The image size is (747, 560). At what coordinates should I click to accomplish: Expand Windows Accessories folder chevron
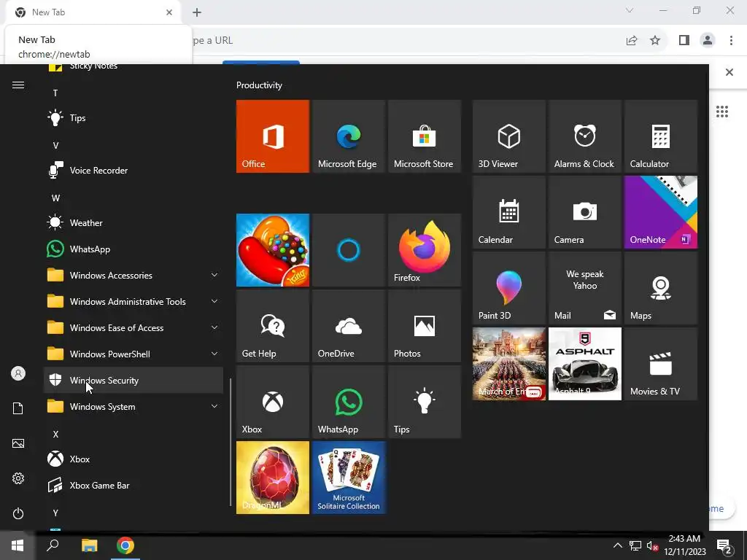(x=214, y=275)
